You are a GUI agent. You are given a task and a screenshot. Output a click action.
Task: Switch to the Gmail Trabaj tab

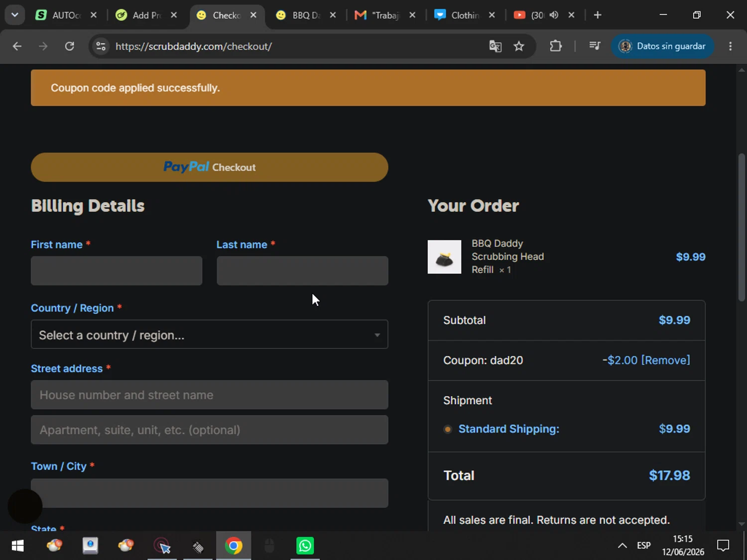coord(385,15)
